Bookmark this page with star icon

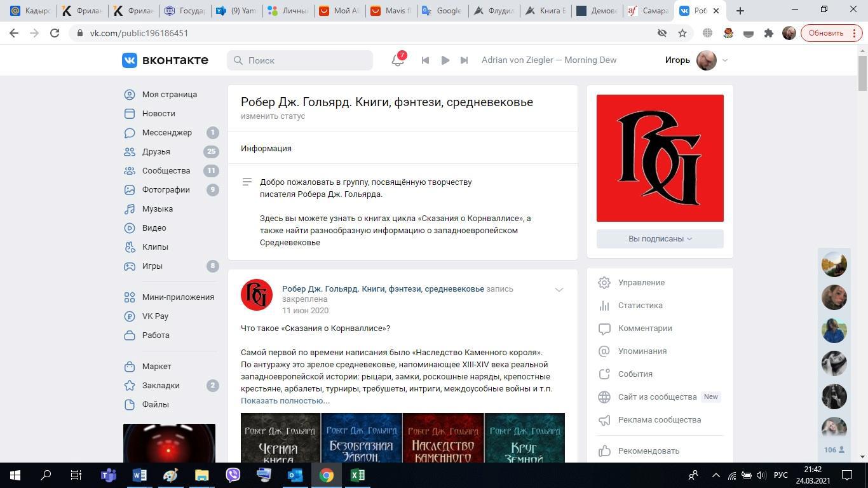[x=682, y=33]
